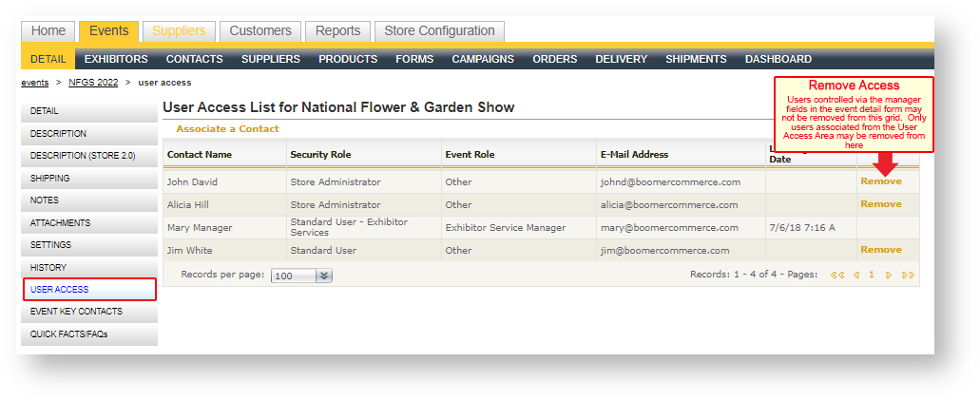Go to next page of records
Image resolution: width=980 pixels, height=400 pixels.
(889, 275)
